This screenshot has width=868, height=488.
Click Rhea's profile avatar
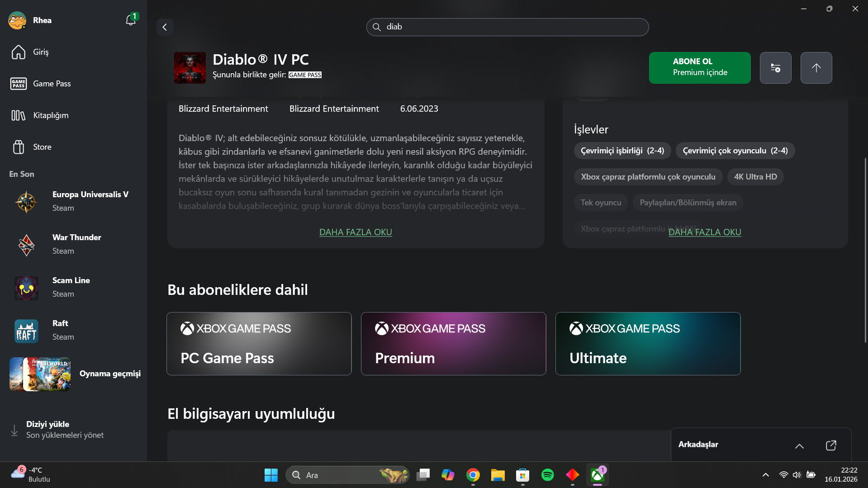17,20
